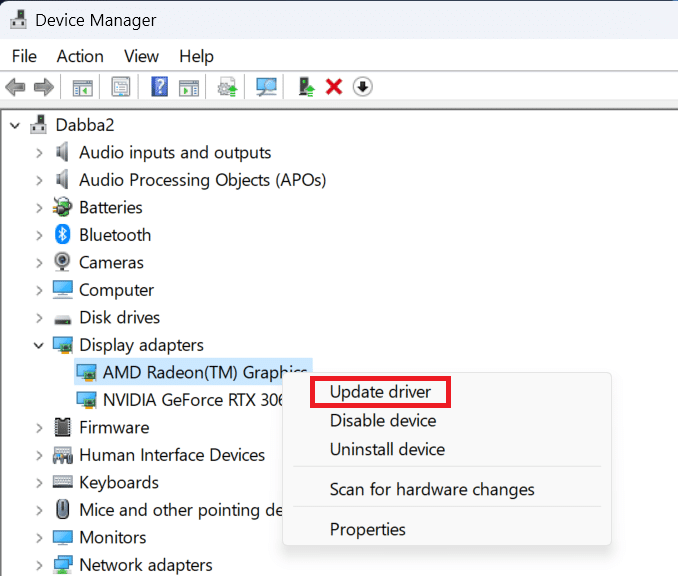Viewport: 678px width, 576px height.
Task: Click the Dabba2 computer icon
Action: (x=38, y=125)
